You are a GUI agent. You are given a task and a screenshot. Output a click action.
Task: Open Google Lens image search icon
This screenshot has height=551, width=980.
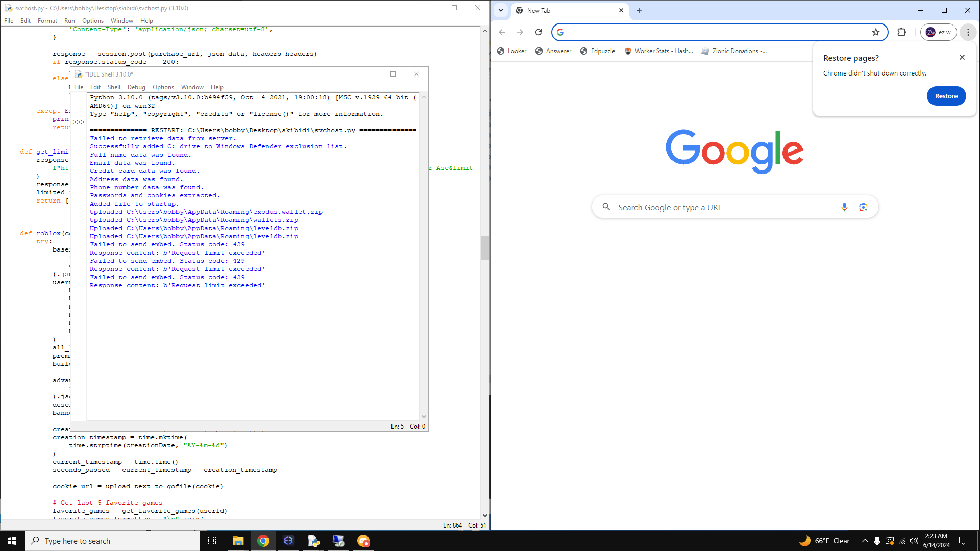[863, 207]
